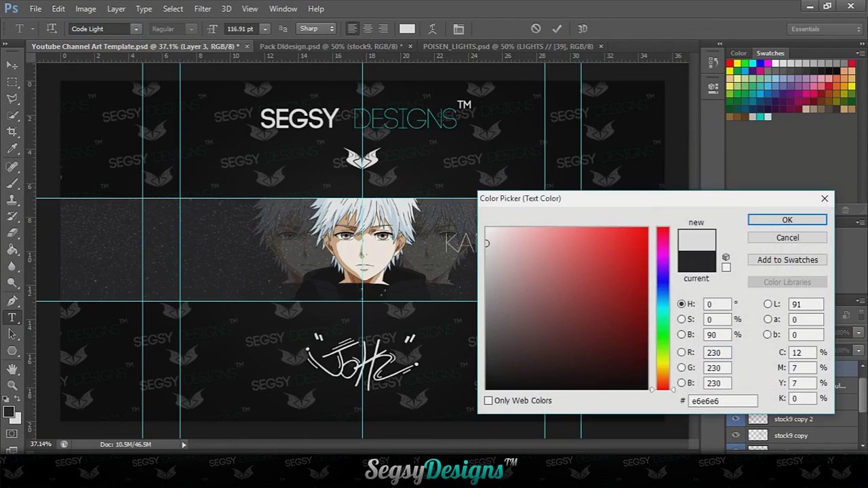868x488 pixels.
Task: Select the Clone Stamp tool
Action: click(x=12, y=200)
